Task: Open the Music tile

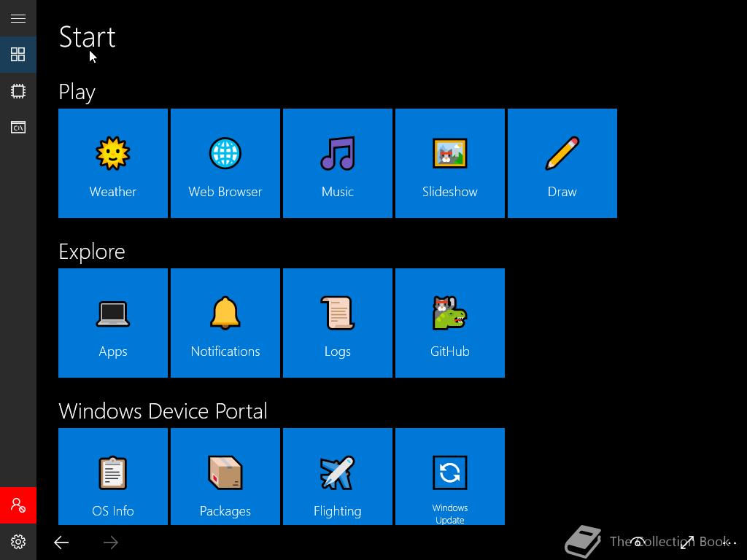Action: [338, 163]
